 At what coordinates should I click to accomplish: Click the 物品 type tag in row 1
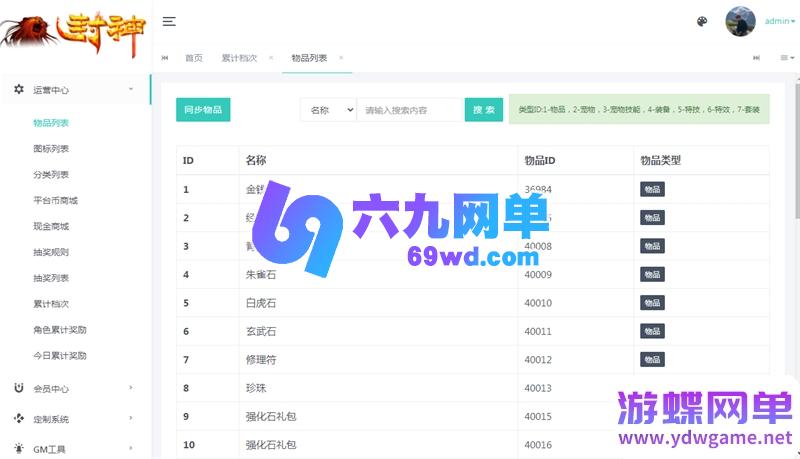point(652,189)
